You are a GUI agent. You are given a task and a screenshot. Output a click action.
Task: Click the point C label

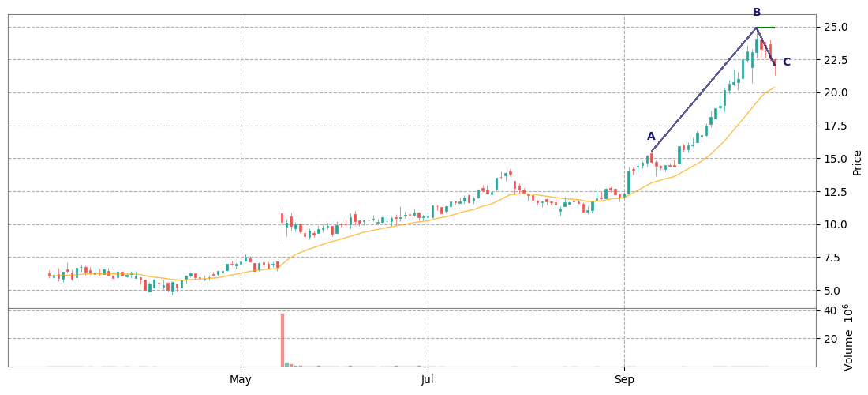(786, 62)
